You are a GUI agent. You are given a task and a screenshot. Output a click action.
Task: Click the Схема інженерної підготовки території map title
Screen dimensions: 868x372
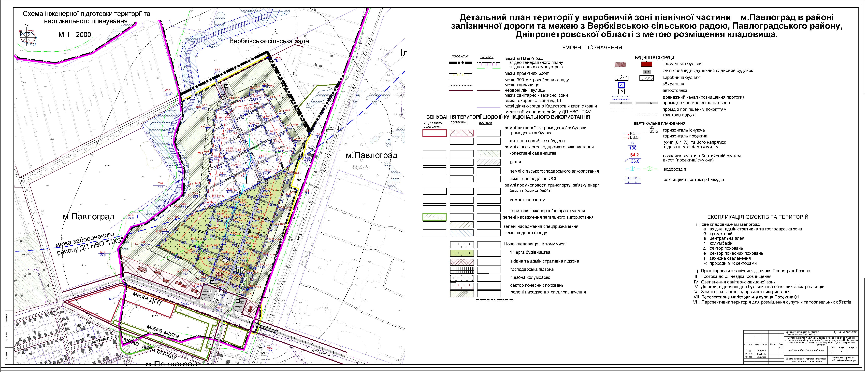pyautogui.click(x=87, y=17)
